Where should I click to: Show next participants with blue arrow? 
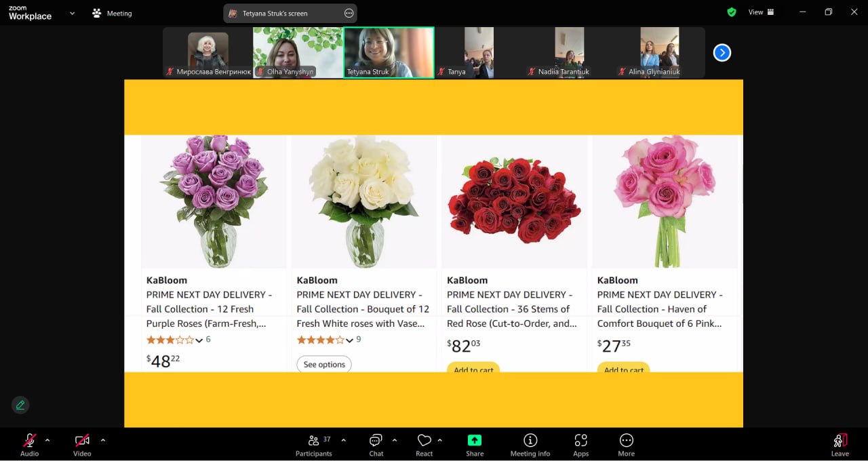tap(722, 52)
